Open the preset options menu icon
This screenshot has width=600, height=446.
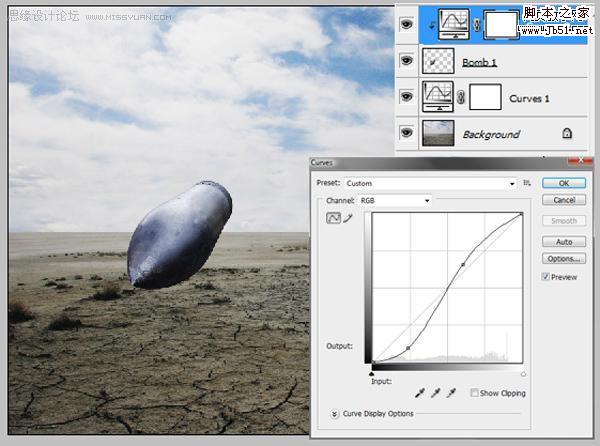pyautogui.click(x=527, y=183)
